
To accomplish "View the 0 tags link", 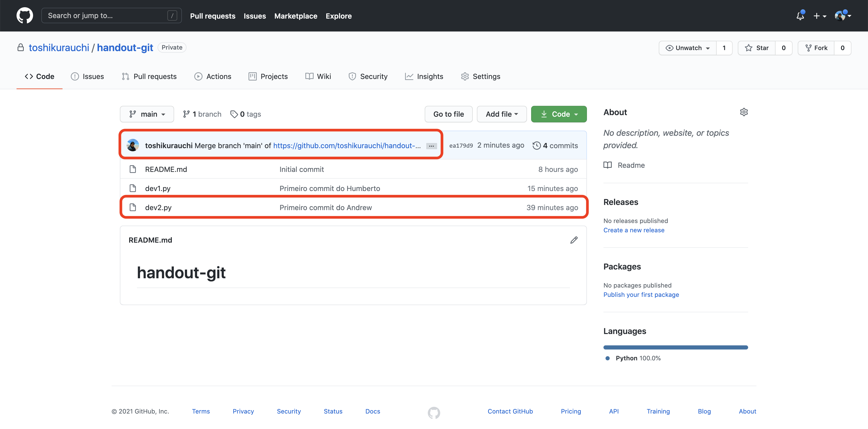I will click(246, 114).
